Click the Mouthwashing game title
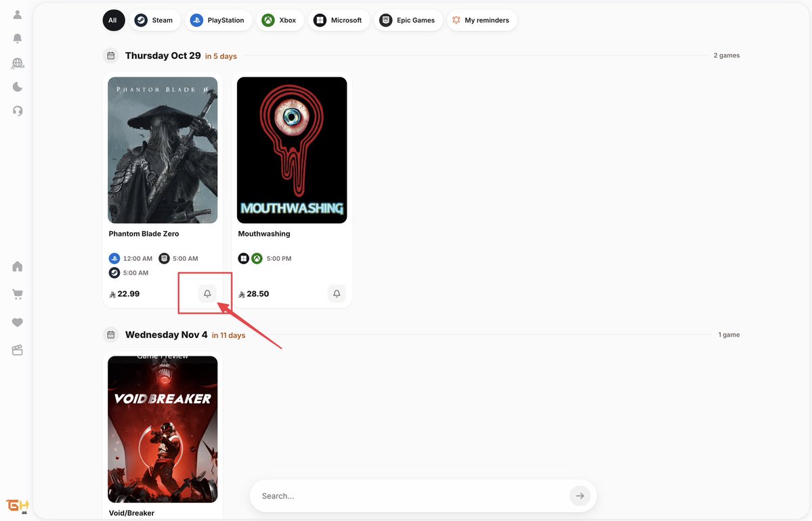The height and width of the screenshot is (521, 812). point(264,234)
